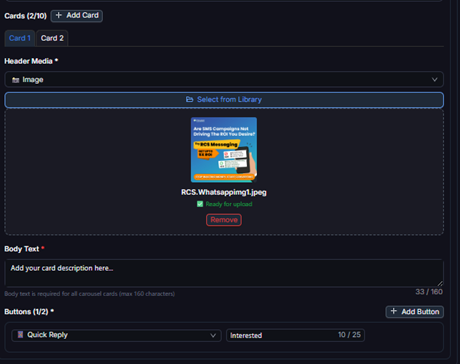460x364 pixels.
Task: Click the Ready for upload status text
Action: (229, 204)
